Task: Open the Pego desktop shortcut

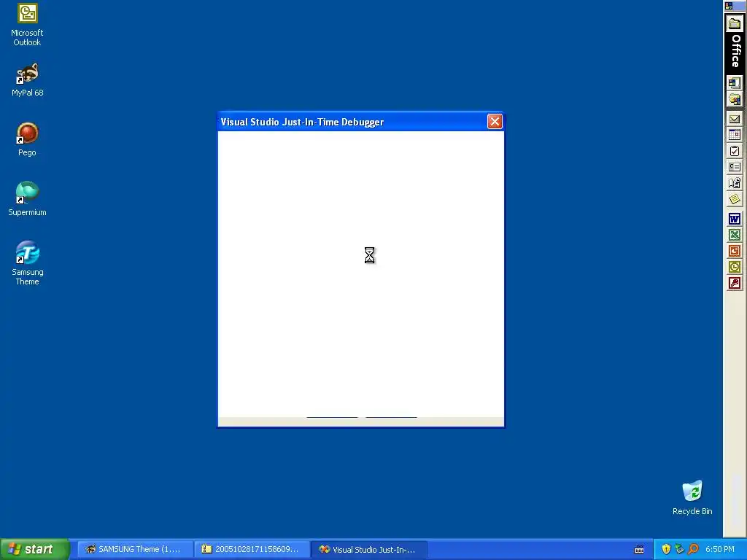Action: coord(27,139)
